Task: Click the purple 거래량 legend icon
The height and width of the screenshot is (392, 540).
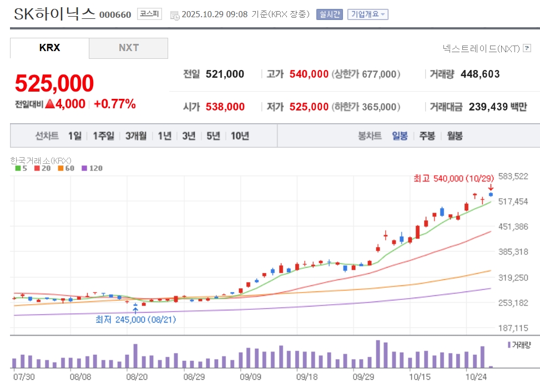Action: pyautogui.click(x=509, y=345)
